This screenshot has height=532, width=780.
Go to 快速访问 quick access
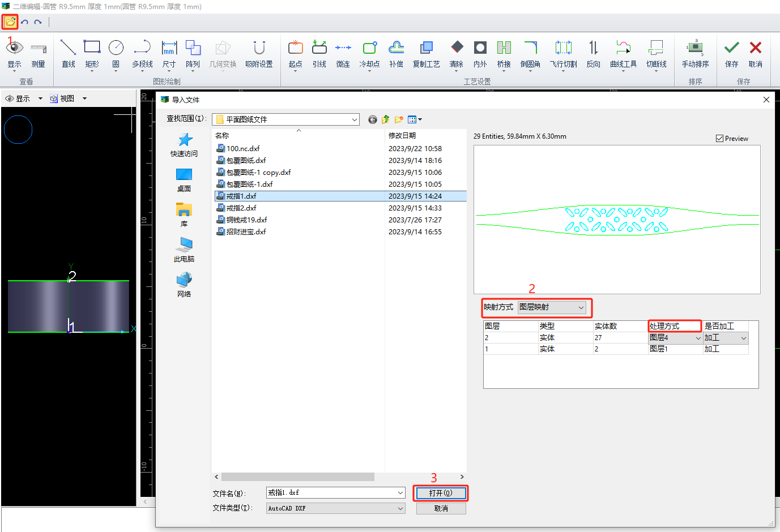[184, 145]
